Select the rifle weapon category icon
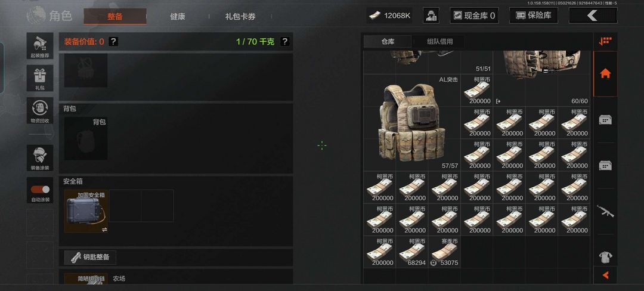Screen dimensions: 644x291 (605, 211)
